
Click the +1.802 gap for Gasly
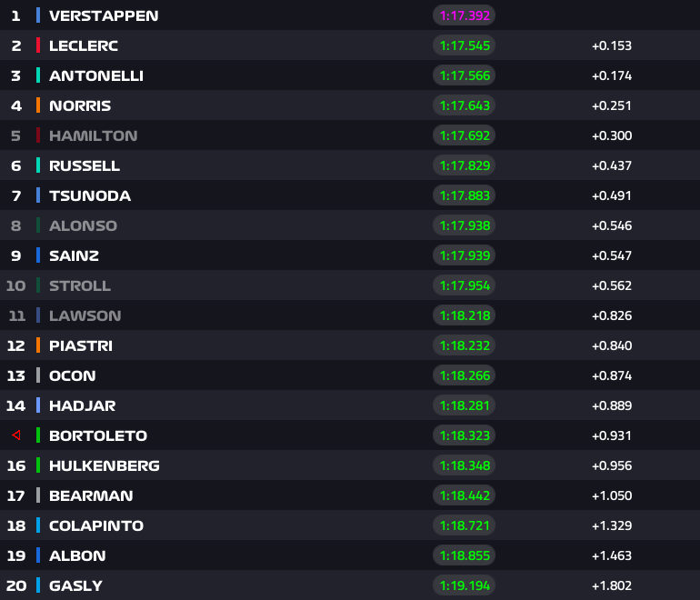pyautogui.click(x=611, y=585)
